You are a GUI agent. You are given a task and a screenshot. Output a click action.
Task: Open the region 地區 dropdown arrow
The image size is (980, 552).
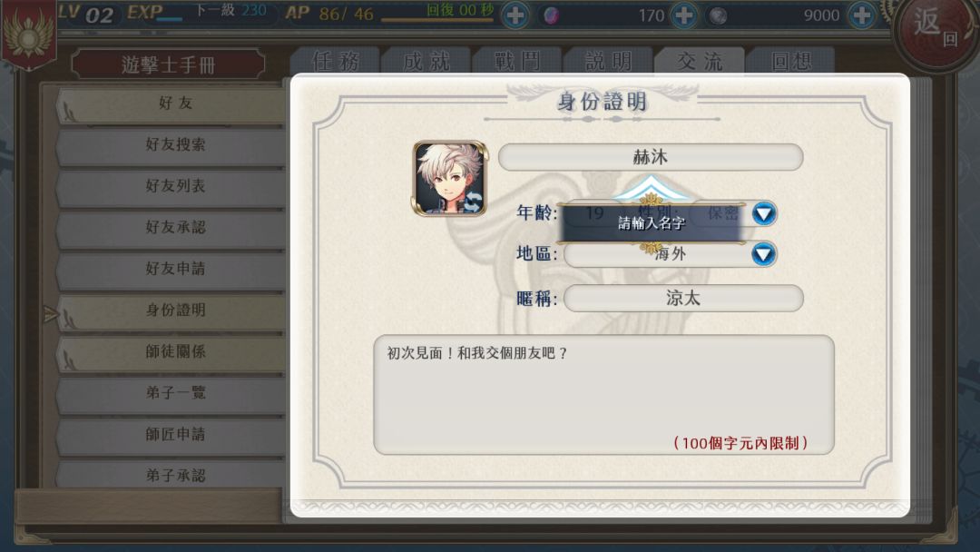click(764, 254)
